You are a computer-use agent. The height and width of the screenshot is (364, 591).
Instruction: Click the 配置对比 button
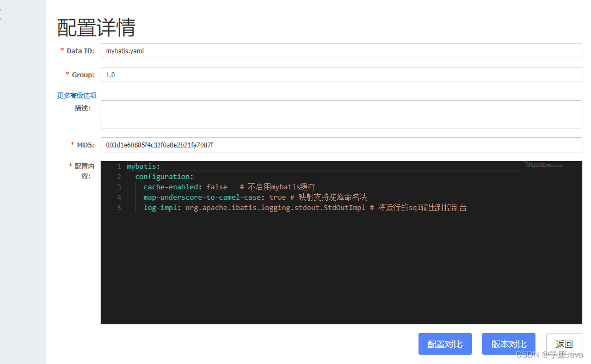tap(445, 344)
